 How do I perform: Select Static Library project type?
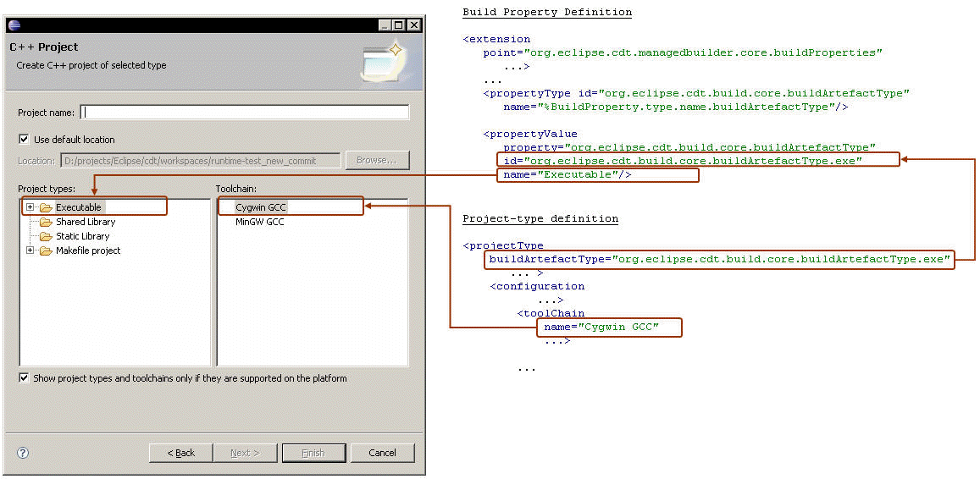coord(82,236)
